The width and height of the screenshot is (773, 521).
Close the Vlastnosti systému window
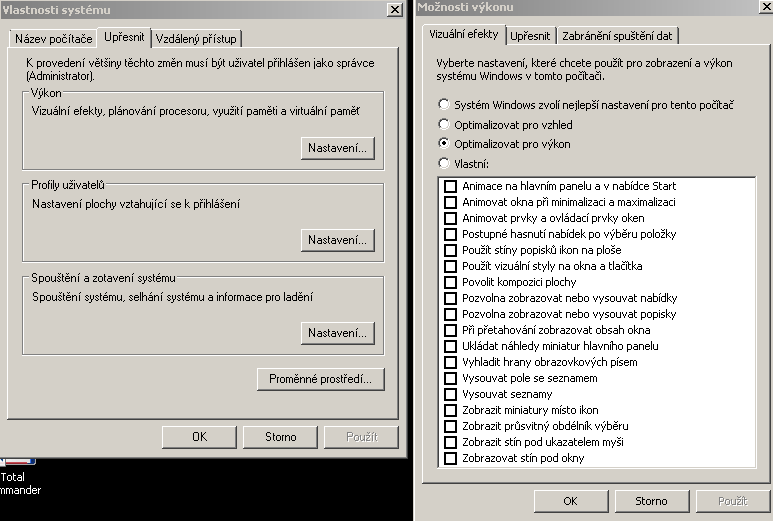(394, 9)
